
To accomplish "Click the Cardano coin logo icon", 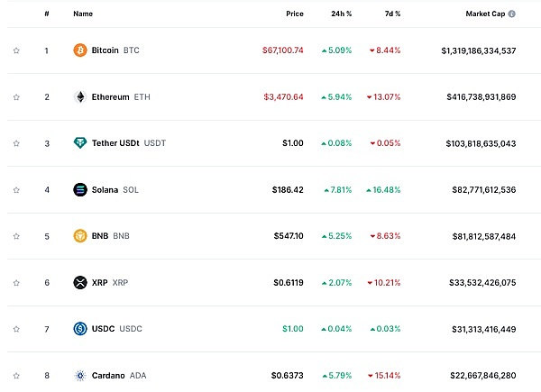I will point(80,375).
